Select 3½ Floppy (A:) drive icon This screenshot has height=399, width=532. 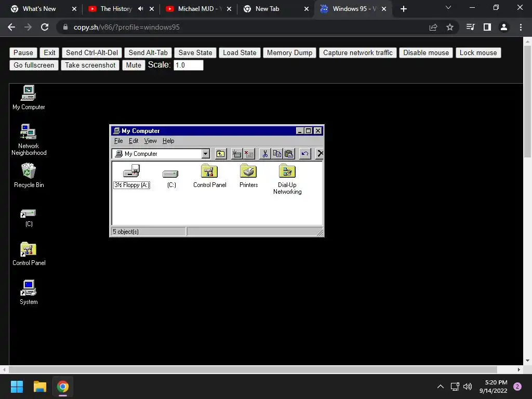pyautogui.click(x=131, y=176)
